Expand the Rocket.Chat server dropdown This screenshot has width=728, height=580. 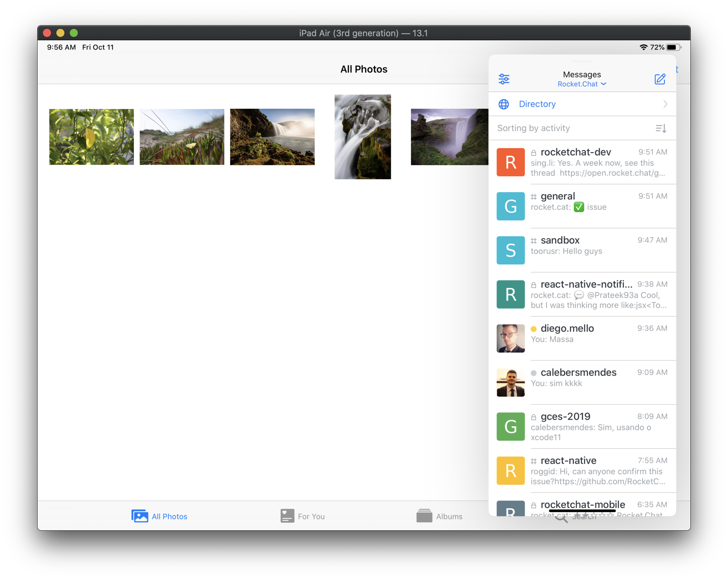(582, 84)
